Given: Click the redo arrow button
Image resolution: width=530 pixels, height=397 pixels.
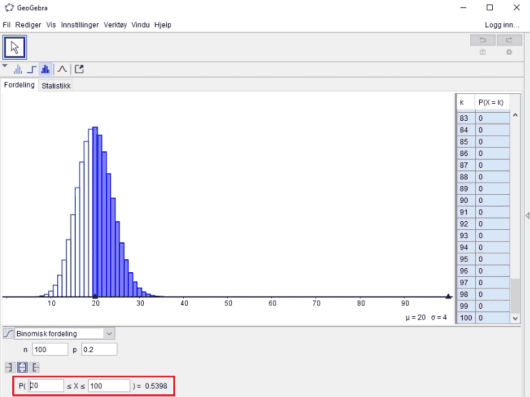Looking at the screenshot, I should (x=509, y=40).
